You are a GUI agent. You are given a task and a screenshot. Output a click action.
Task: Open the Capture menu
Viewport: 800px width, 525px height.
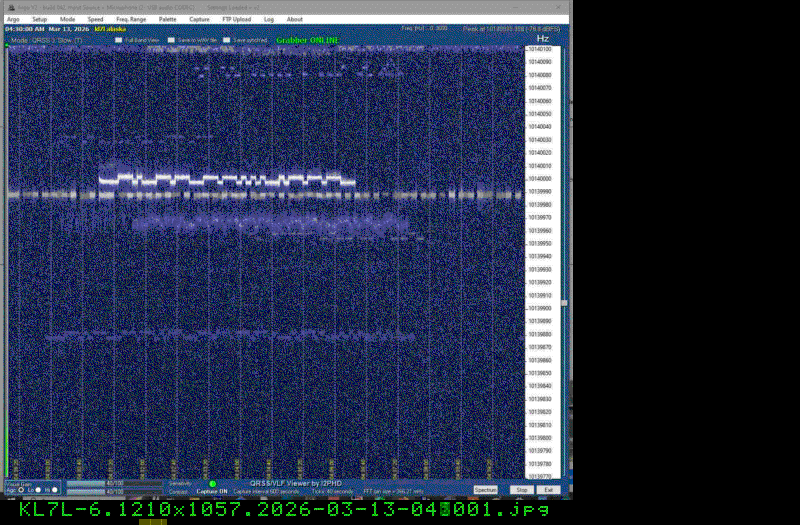[x=198, y=19]
